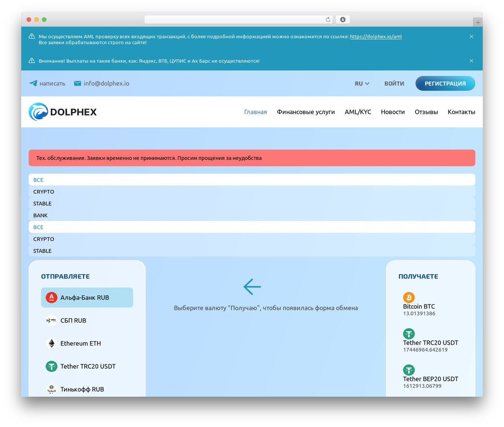The image size is (504, 427).
Task: Click the Telegram paper-plane icon
Action: coord(33,83)
